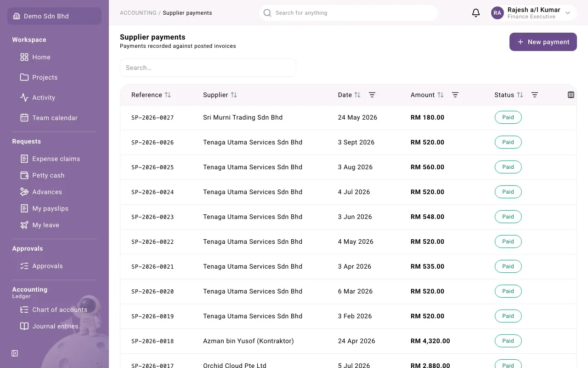Screen dimensions: 588x368
Task: Sort by Reference column
Action: tap(151, 95)
